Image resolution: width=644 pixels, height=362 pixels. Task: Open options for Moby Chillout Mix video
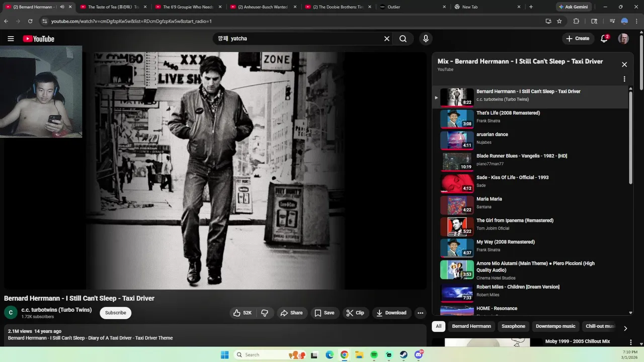(x=631, y=342)
